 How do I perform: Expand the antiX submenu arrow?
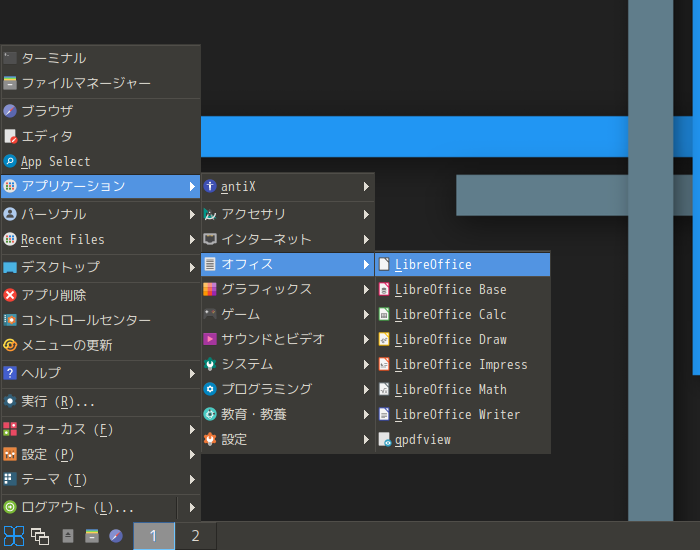(x=366, y=187)
